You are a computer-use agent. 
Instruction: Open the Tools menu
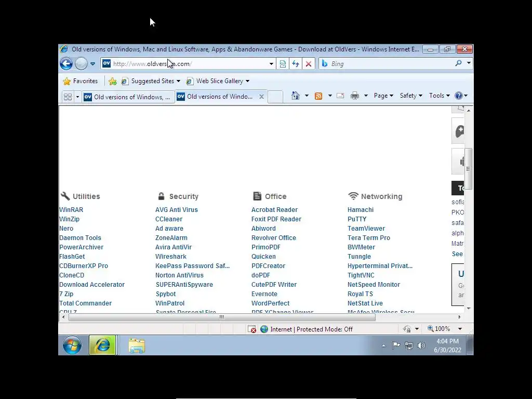[440, 96]
